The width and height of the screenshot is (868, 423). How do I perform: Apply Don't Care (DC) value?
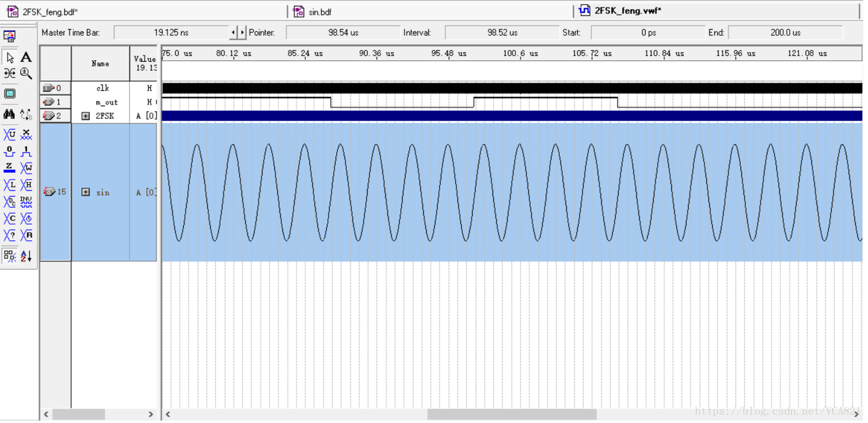coord(10,202)
